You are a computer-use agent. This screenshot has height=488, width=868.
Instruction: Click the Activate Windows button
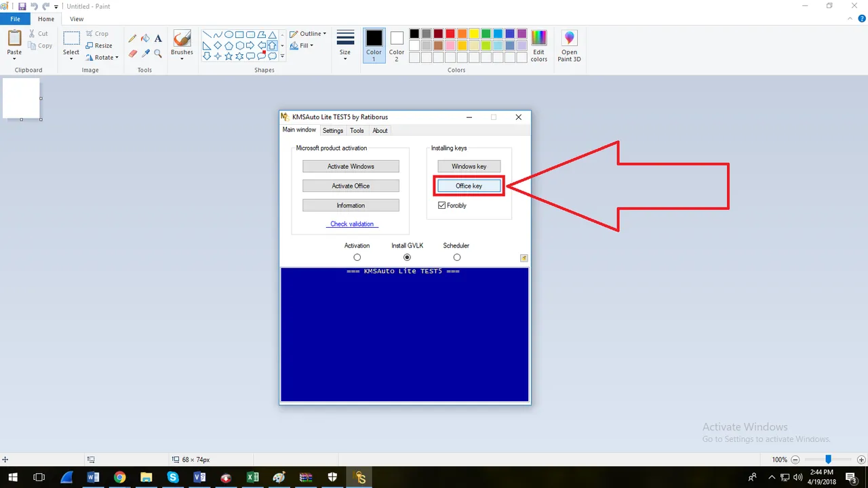pos(351,166)
